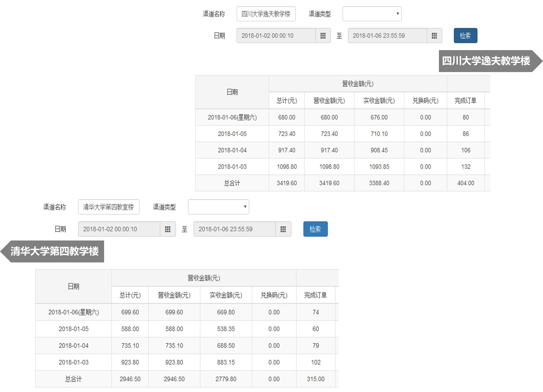
Task: Click completed orders value 106
Action: (466, 150)
